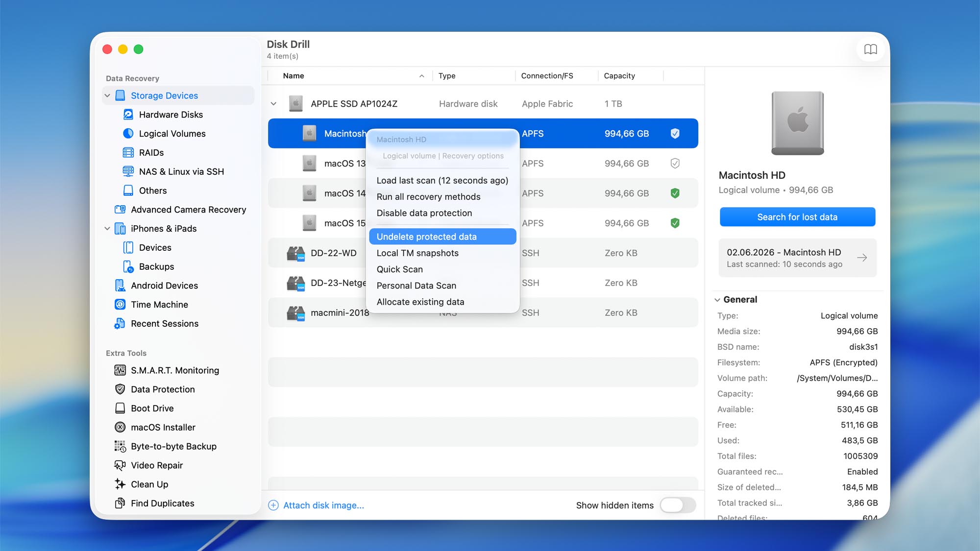Open last scanned Macintosh HD session
The image size is (980, 551).
click(797, 258)
